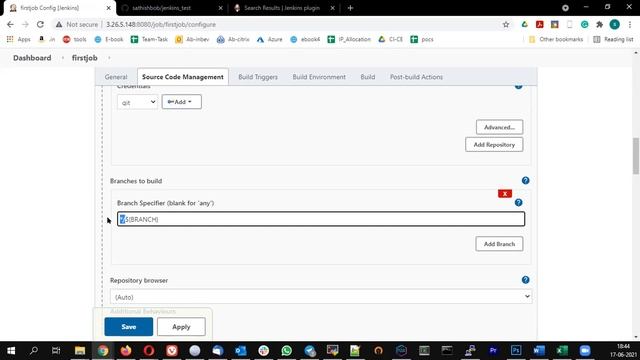Image resolution: width=640 pixels, height=360 pixels.
Task: Switch to Build Triggers tab
Action: pos(258,77)
